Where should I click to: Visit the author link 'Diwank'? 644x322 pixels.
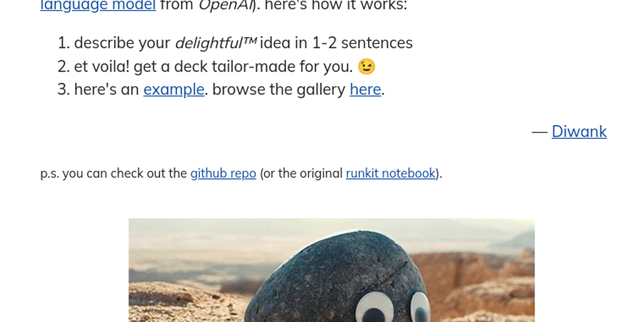point(579,131)
